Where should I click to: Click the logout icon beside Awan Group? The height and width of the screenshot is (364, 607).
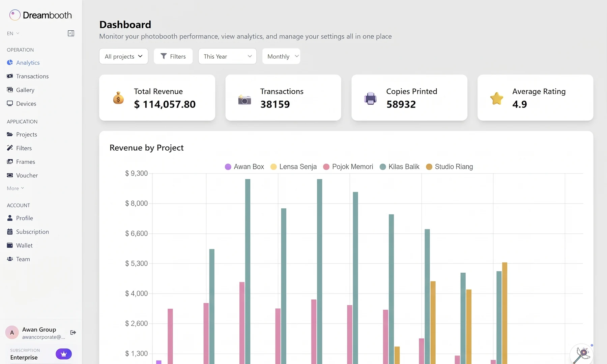coord(73,333)
